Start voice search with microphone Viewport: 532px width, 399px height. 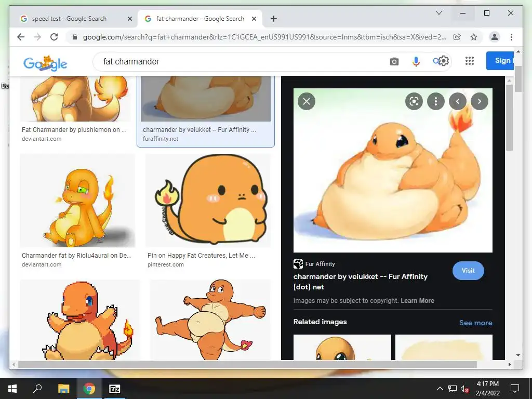pos(416,61)
